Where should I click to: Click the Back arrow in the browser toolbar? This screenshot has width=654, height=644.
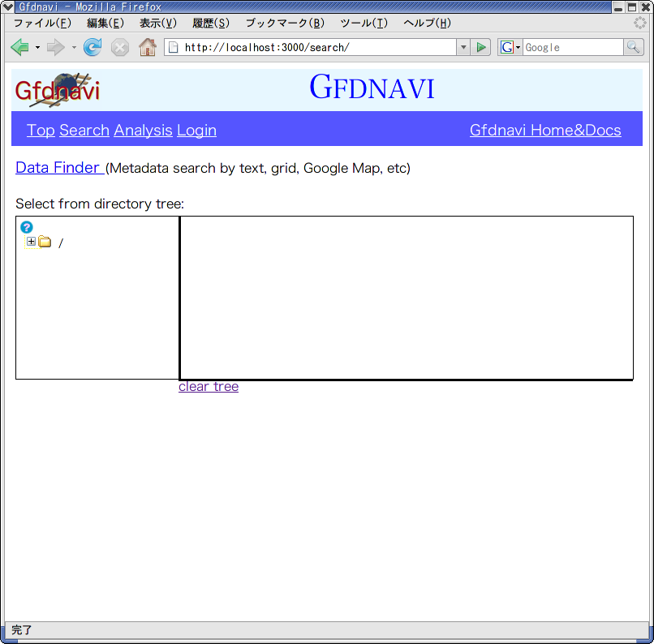click(x=19, y=48)
